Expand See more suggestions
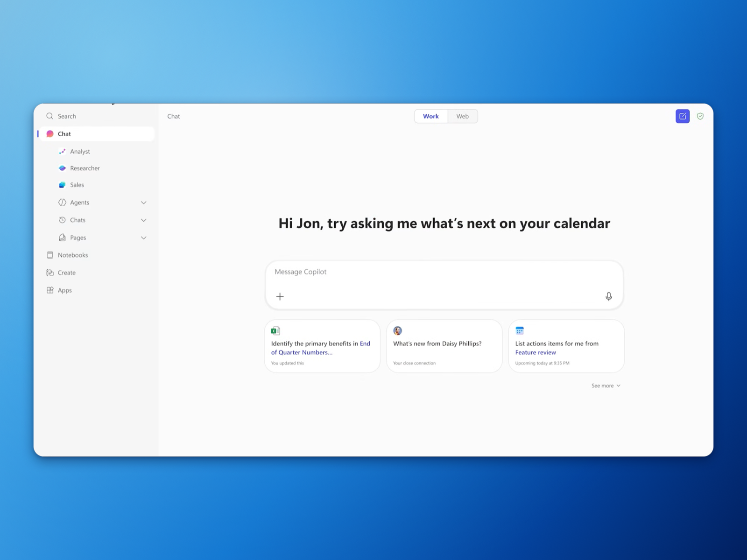 click(606, 386)
